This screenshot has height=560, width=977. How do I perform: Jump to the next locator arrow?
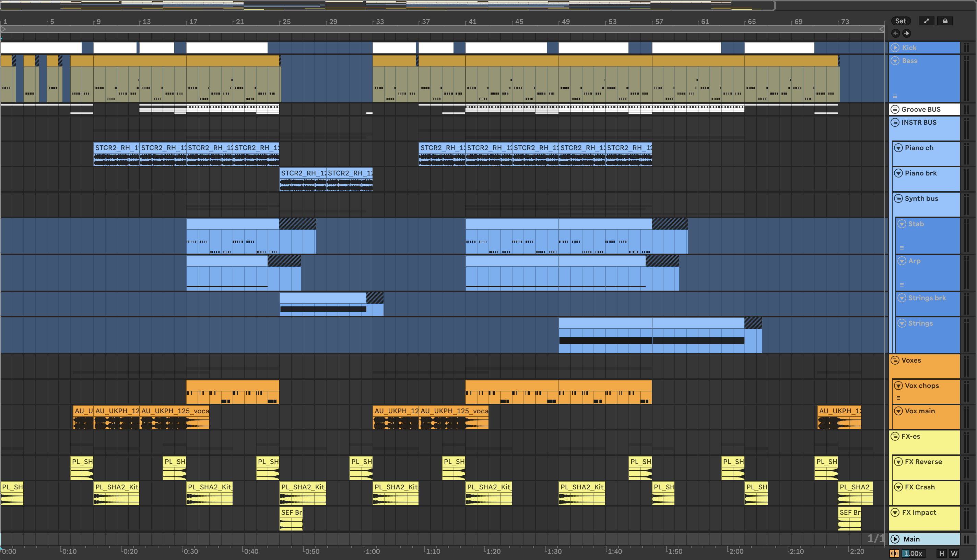pyautogui.click(x=907, y=34)
